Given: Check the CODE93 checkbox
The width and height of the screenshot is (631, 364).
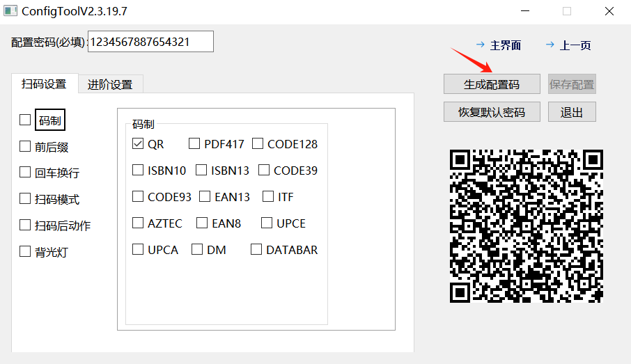Looking at the screenshot, I should click(138, 197).
